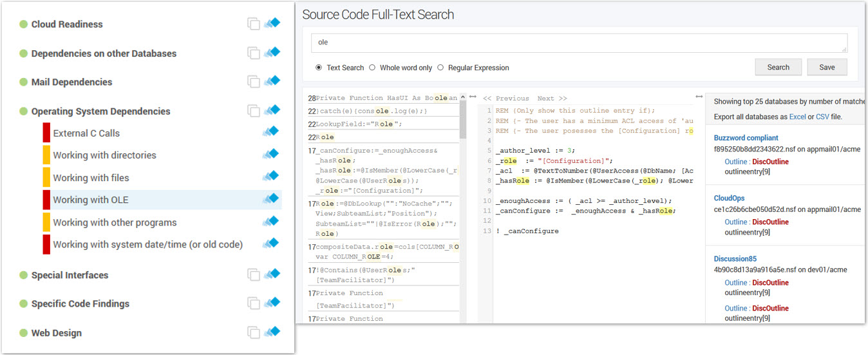This screenshot has height=355, width=868.
Task: Open the Working with files item
Action: pos(91,178)
